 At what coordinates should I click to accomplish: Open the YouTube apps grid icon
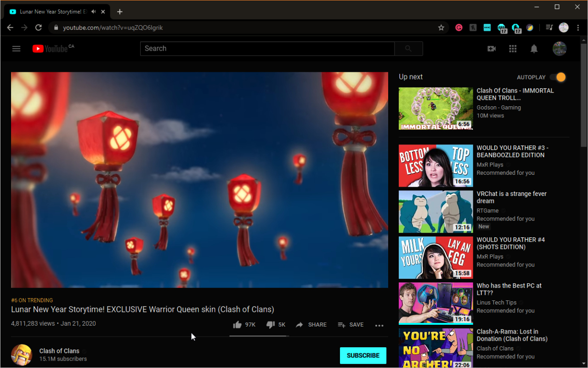(x=513, y=48)
